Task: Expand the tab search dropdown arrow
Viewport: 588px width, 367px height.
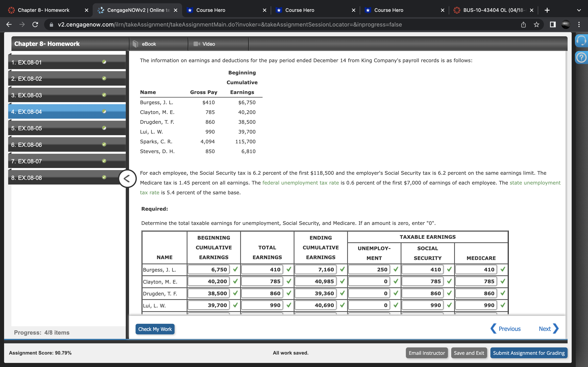Action: (579, 10)
